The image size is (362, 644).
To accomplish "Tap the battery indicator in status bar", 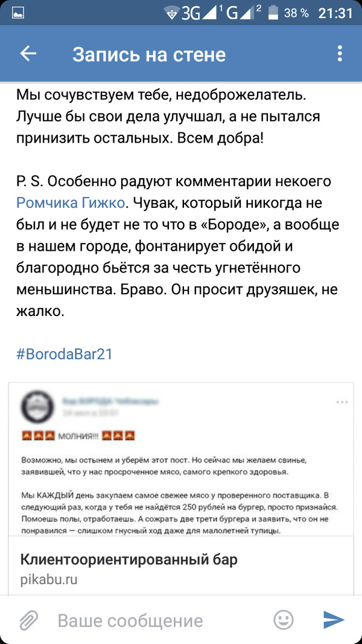I will pos(273,13).
